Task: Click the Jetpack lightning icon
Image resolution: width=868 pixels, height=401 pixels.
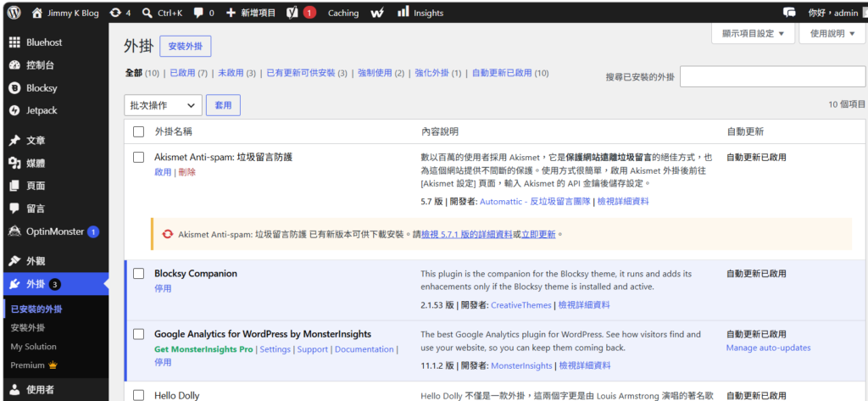Action: [x=15, y=111]
